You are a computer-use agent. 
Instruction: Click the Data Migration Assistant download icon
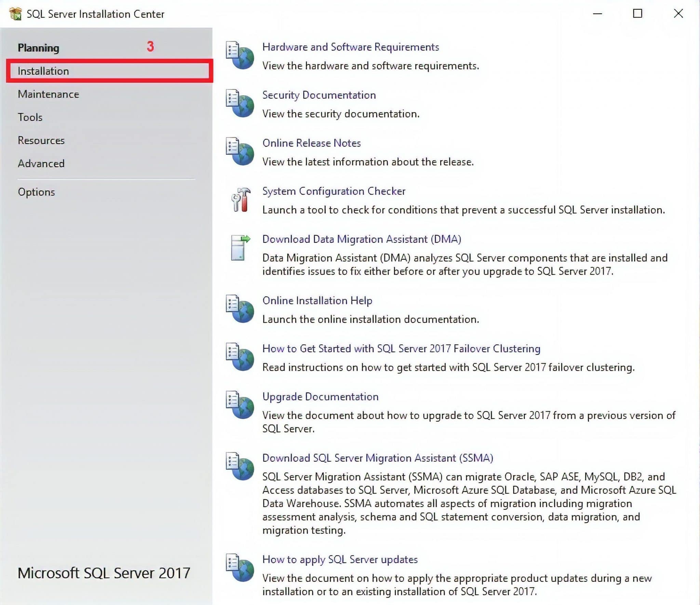pyautogui.click(x=240, y=248)
